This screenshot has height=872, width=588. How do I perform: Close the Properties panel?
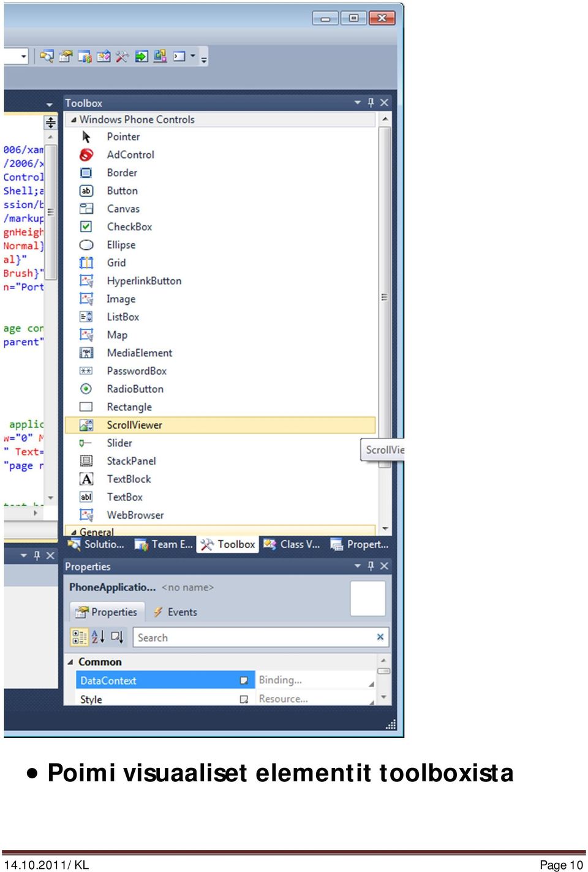[384, 566]
